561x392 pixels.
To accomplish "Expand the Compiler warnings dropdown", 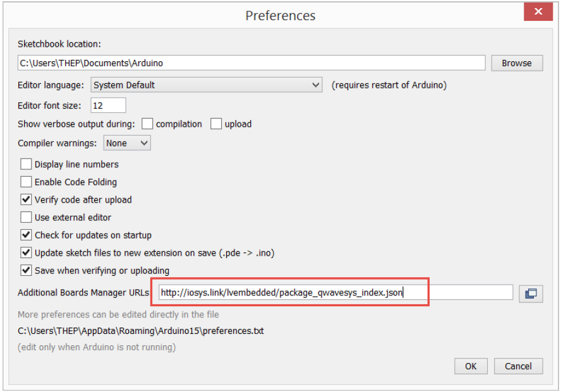I will (x=127, y=143).
